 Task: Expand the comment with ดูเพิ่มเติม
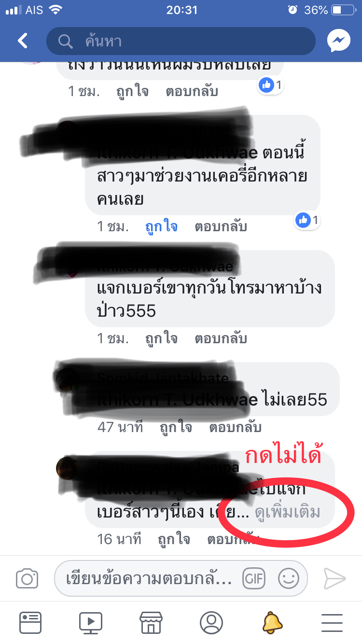click(288, 512)
